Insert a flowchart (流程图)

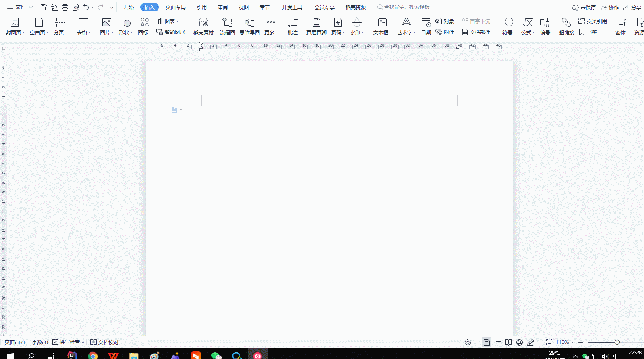[227, 26]
